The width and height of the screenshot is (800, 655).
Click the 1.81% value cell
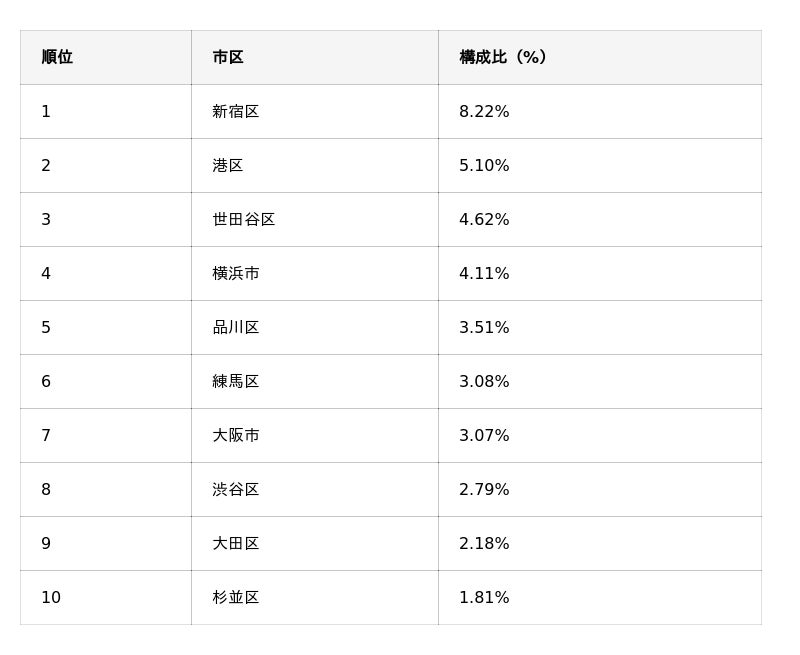[x=484, y=598]
